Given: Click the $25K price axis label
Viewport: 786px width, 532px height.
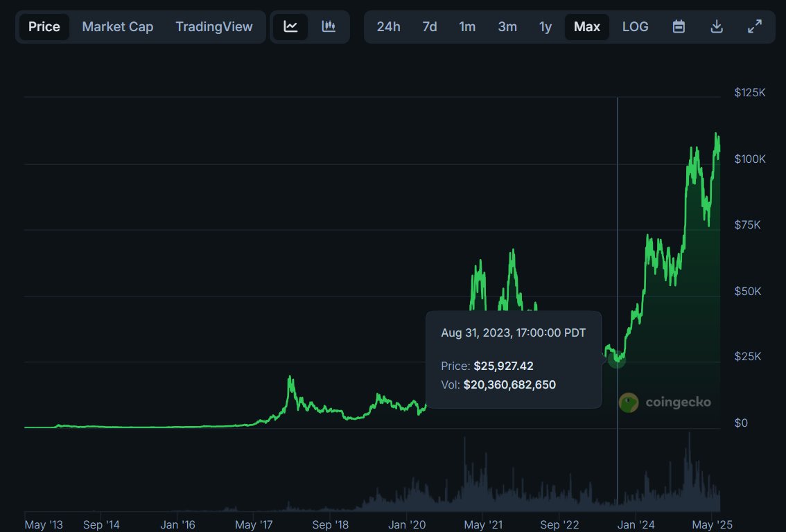Looking at the screenshot, I should [747, 357].
